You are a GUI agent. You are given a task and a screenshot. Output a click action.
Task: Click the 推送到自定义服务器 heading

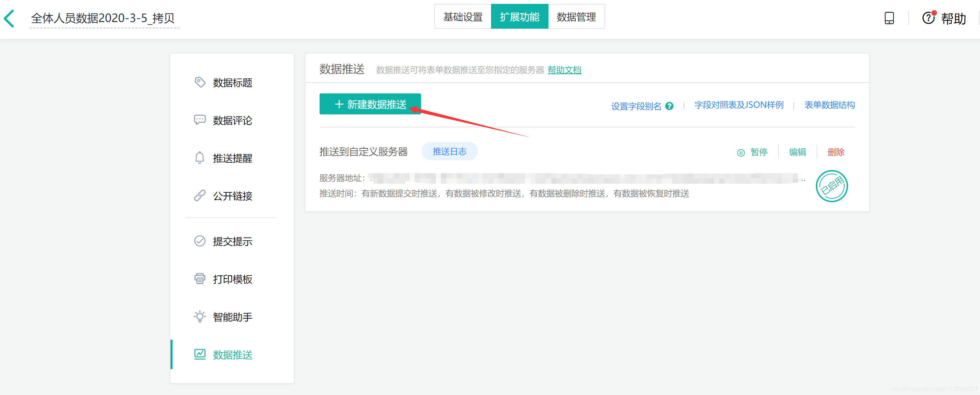click(x=363, y=152)
